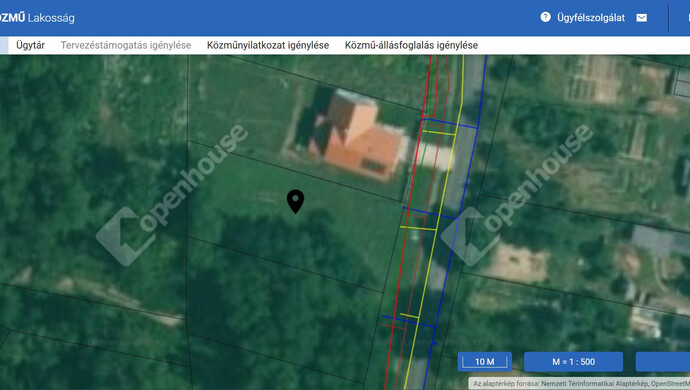690x390 pixels.
Task: Select Közmű-állásfoglalás igénylése menu item
Action: point(411,45)
